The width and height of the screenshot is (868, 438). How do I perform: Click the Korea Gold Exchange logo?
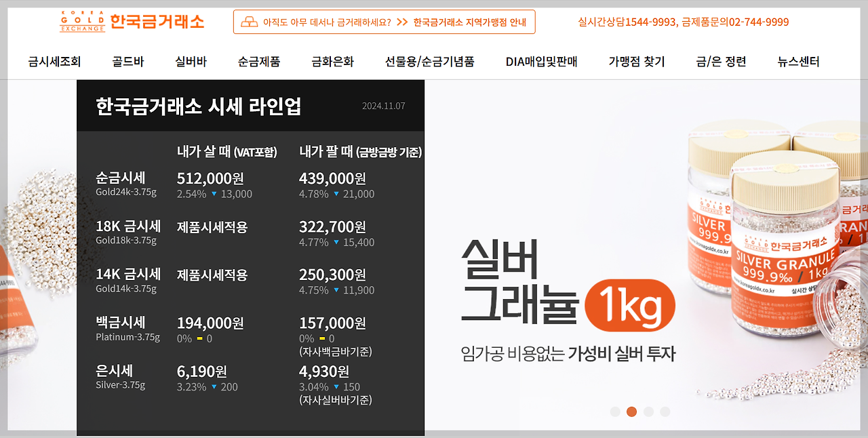point(132,21)
